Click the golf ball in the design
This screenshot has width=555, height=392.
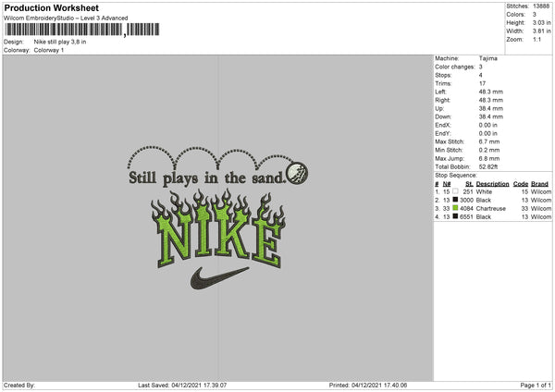click(297, 174)
